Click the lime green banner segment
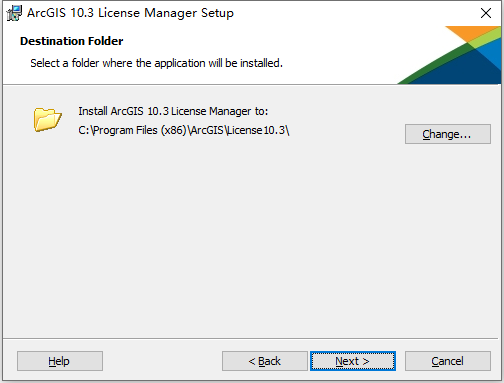 point(487,39)
